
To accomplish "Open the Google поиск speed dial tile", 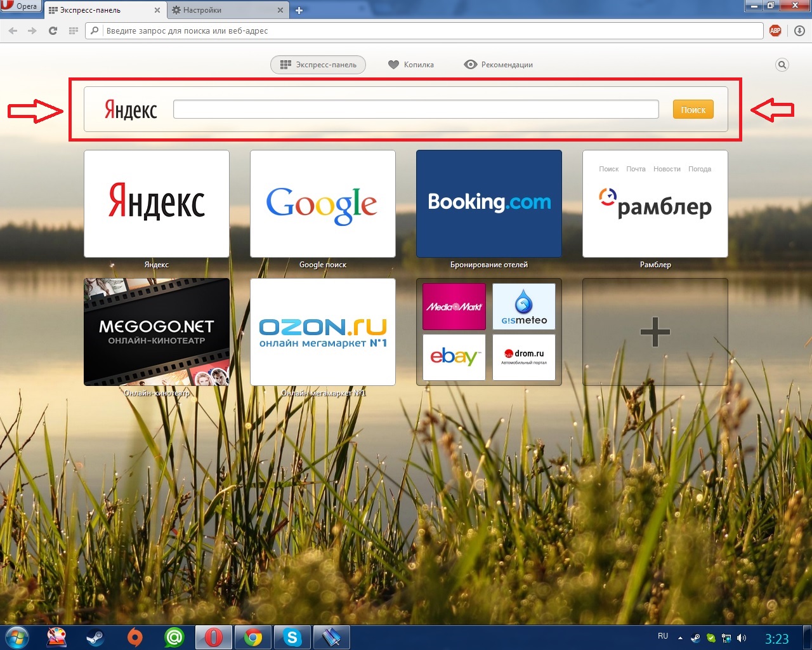I will tap(323, 204).
